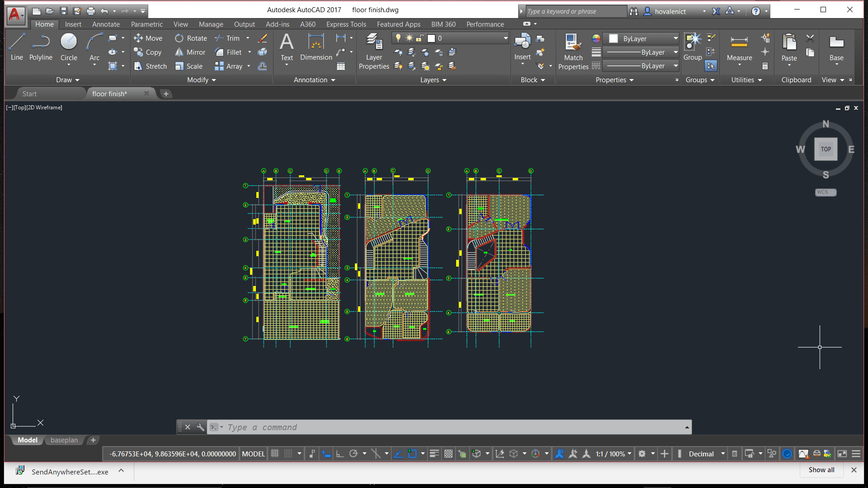
Task: Open the layer selection dropdown
Action: tap(505, 38)
